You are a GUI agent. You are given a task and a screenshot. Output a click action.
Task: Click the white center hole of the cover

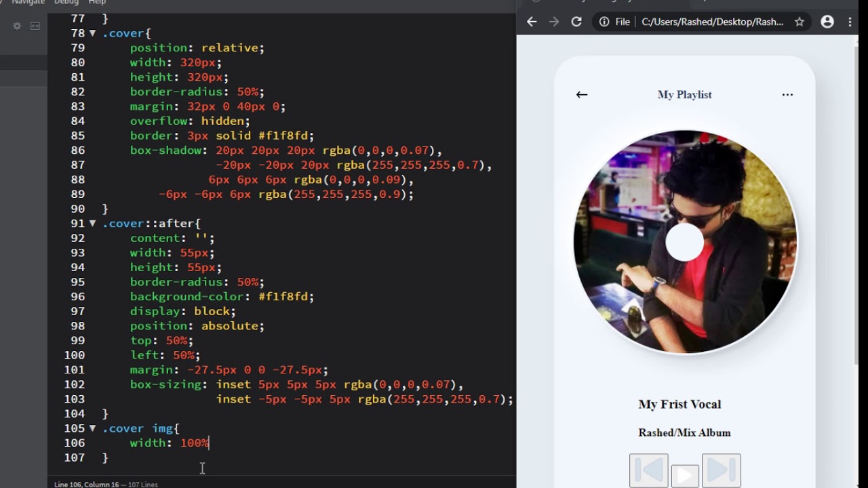[685, 242]
